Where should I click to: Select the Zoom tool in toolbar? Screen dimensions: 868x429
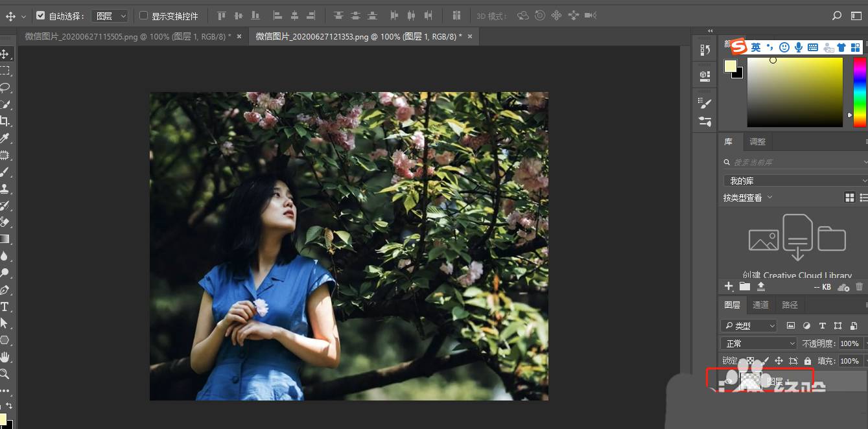[x=5, y=374]
